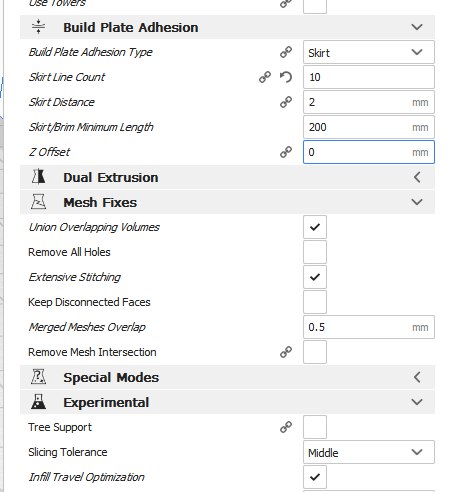Screen dimensions: 458x492
Task: Uncheck Extensive Stitching option
Action: pos(315,277)
